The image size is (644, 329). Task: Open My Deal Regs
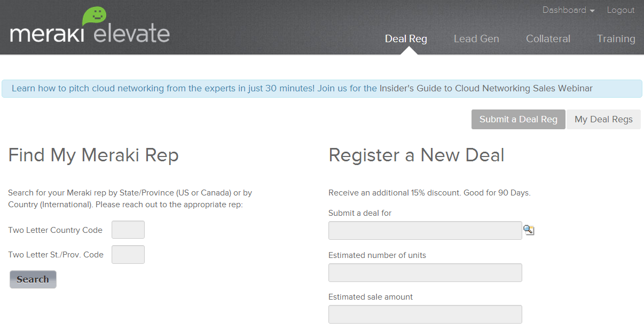tap(603, 120)
